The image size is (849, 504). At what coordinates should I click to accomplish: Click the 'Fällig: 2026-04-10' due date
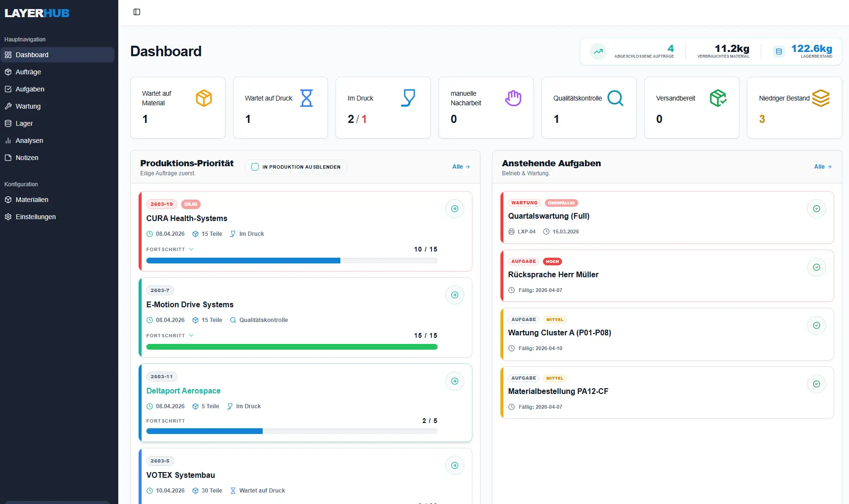[x=540, y=349]
